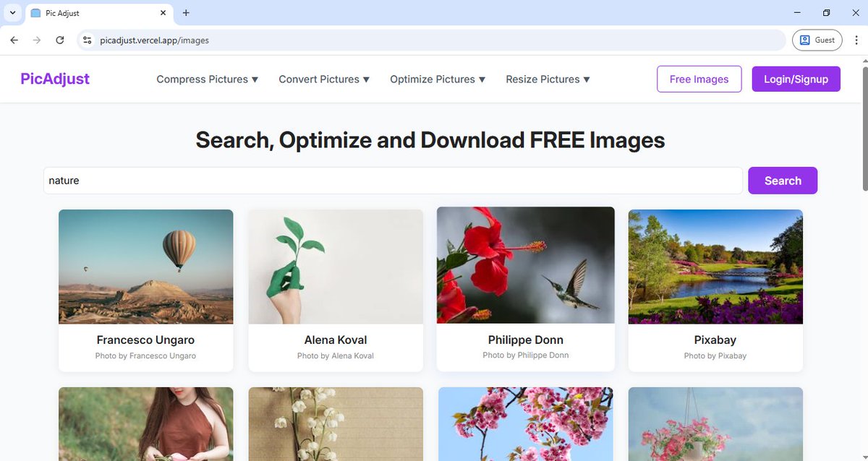Click the address bar URL picadjust.vercel.app/images
The width and height of the screenshot is (868, 461).
(x=155, y=40)
